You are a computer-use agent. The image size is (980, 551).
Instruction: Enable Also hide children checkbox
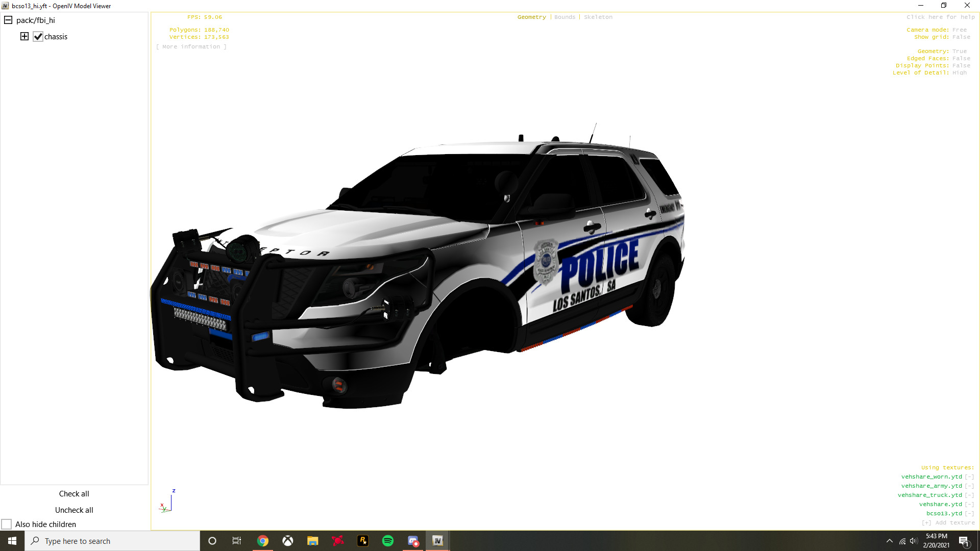7,524
